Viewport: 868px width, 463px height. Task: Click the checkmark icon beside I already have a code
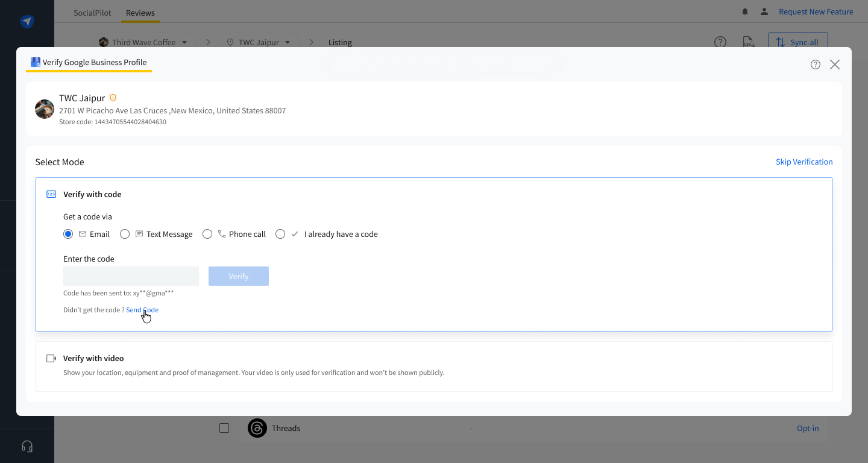tap(295, 234)
